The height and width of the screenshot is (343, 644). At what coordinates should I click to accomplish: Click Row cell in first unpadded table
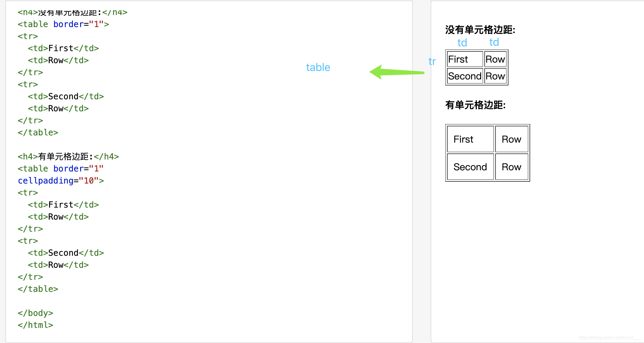(496, 59)
